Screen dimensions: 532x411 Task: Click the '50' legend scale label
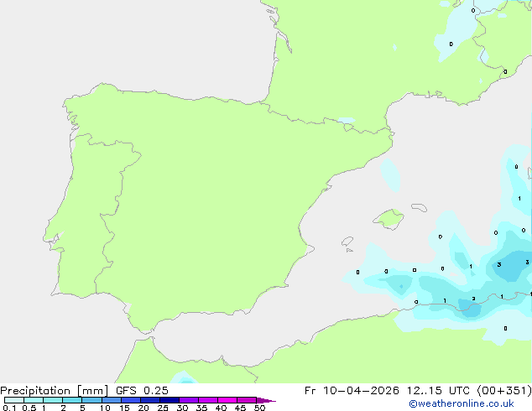coord(259,408)
